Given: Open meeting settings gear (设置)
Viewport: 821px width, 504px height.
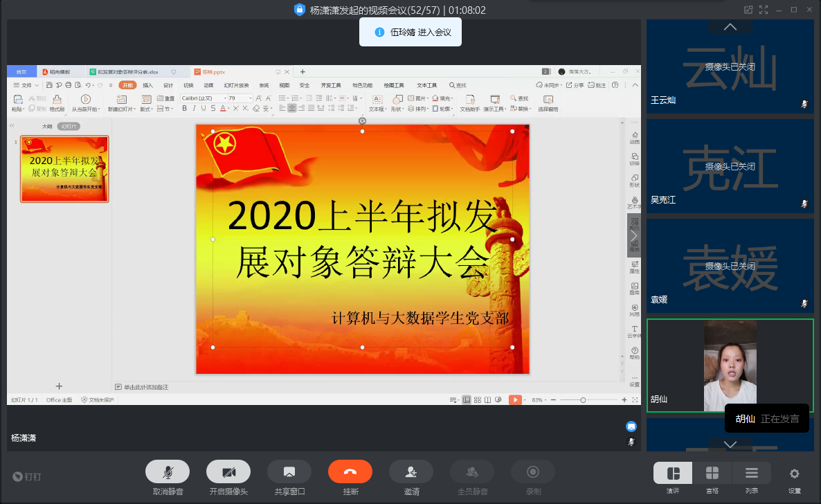Looking at the screenshot, I should pos(794,474).
